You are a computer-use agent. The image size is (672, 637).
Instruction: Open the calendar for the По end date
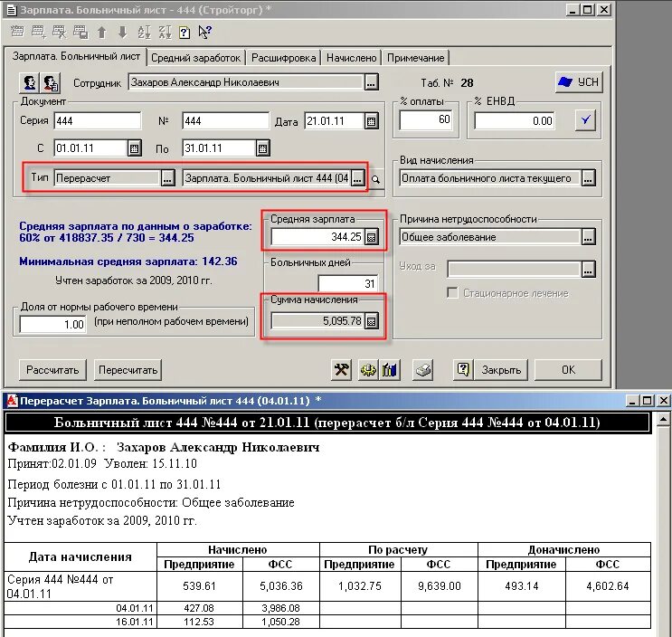pyautogui.click(x=262, y=148)
